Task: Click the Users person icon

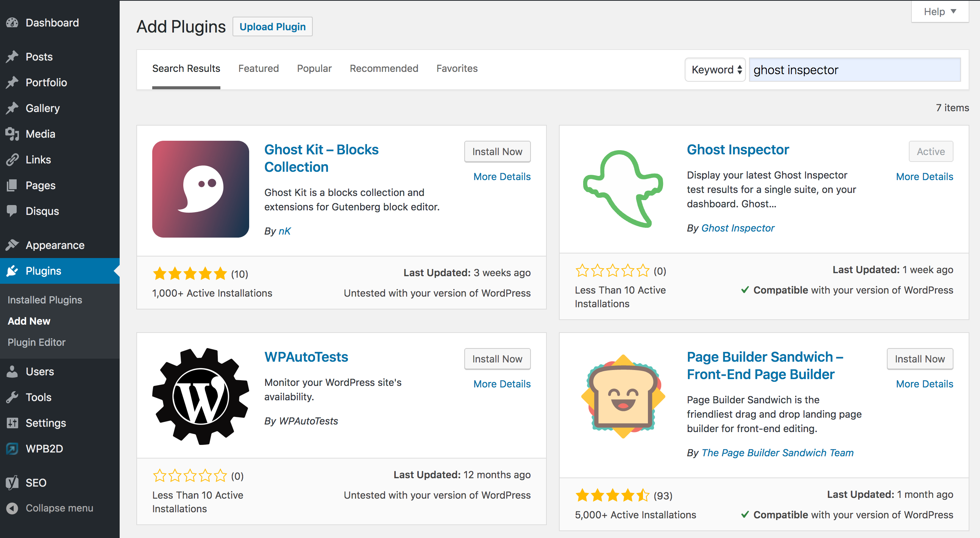Action: click(x=12, y=372)
